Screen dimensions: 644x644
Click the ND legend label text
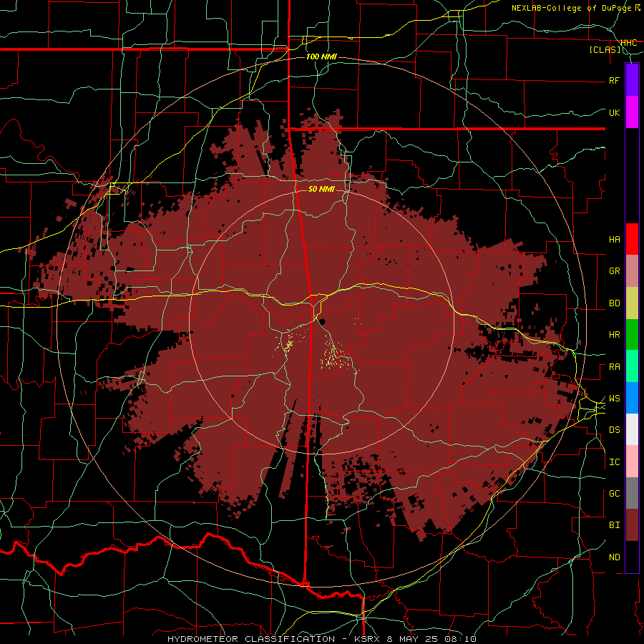coord(614,557)
